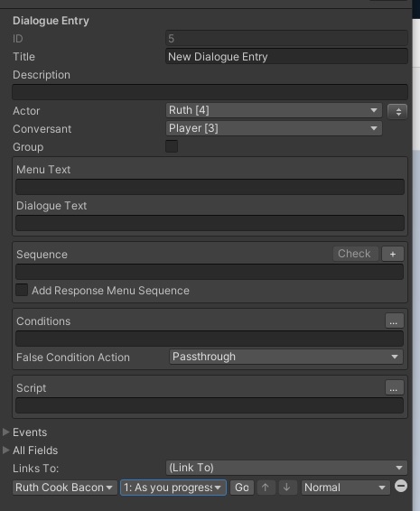Open the (Link To) dropdown
This screenshot has width=420, height=511.
286,468
